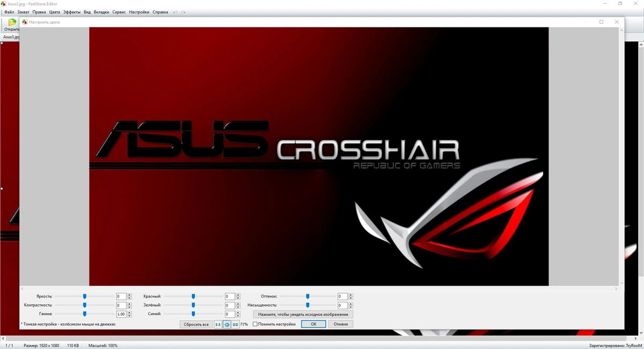Image resolution: width=644 pixels, height=349 pixels.
Task: Click the Насыщенность value input field
Action: (342, 305)
